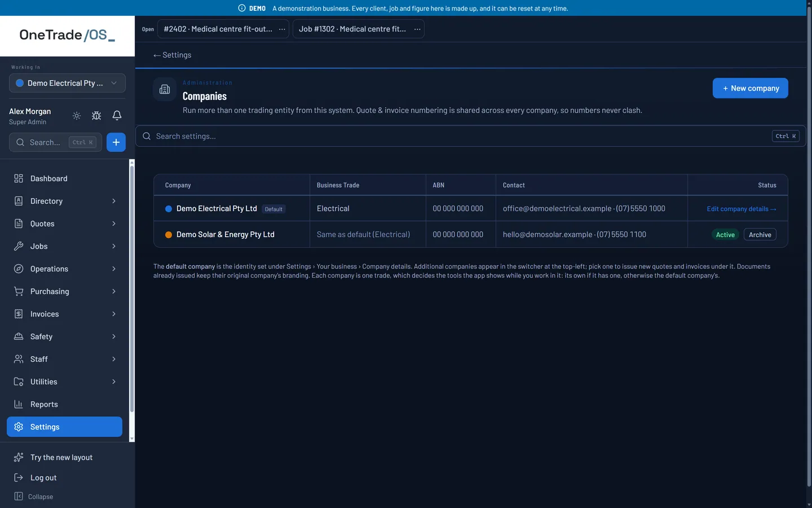This screenshot has height=508, width=812.
Task: Focus the Search settings input
Action: click(471, 136)
